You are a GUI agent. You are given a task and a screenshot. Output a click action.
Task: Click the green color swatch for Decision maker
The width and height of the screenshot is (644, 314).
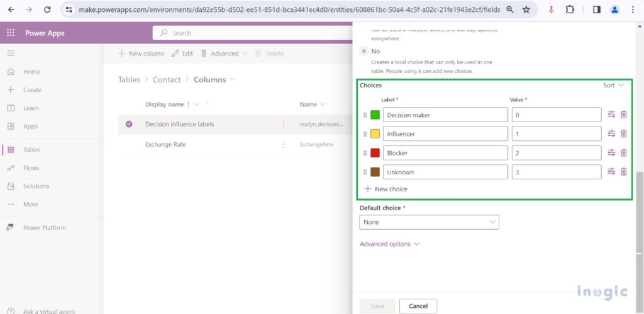375,115
